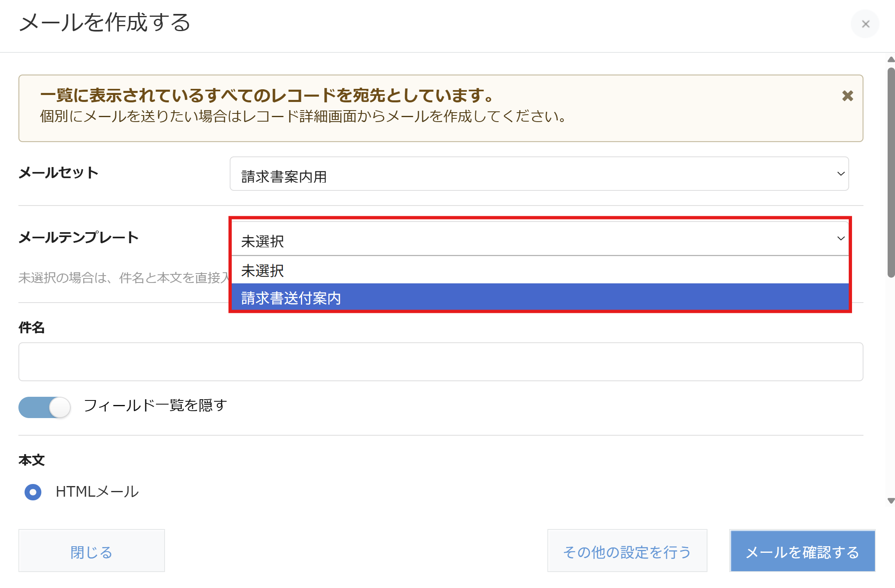Close the mail creation dialog with X icon
Image resolution: width=895 pixels, height=588 pixels.
pyautogui.click(x=865, y=24)
